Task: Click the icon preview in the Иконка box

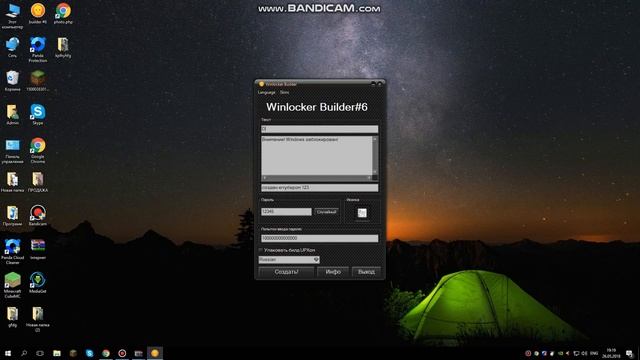Action: (x=362, y=213)
